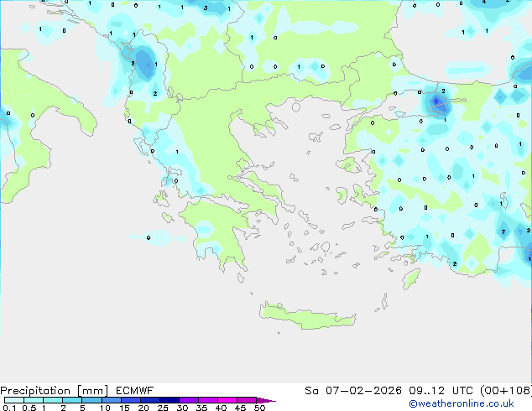Select the 30–35 mm purple swatch
This screenshot has height=411, width=532.
tap(189, 400)
